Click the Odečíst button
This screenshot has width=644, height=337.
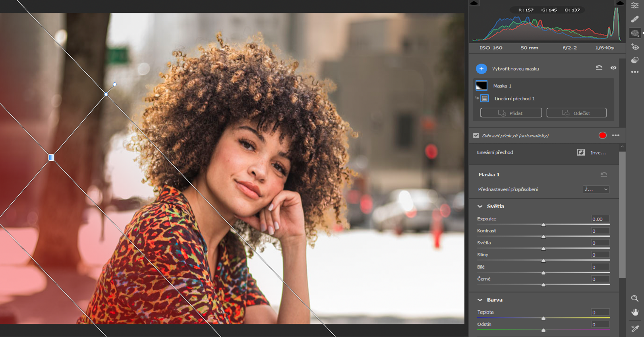pos(576,113)
